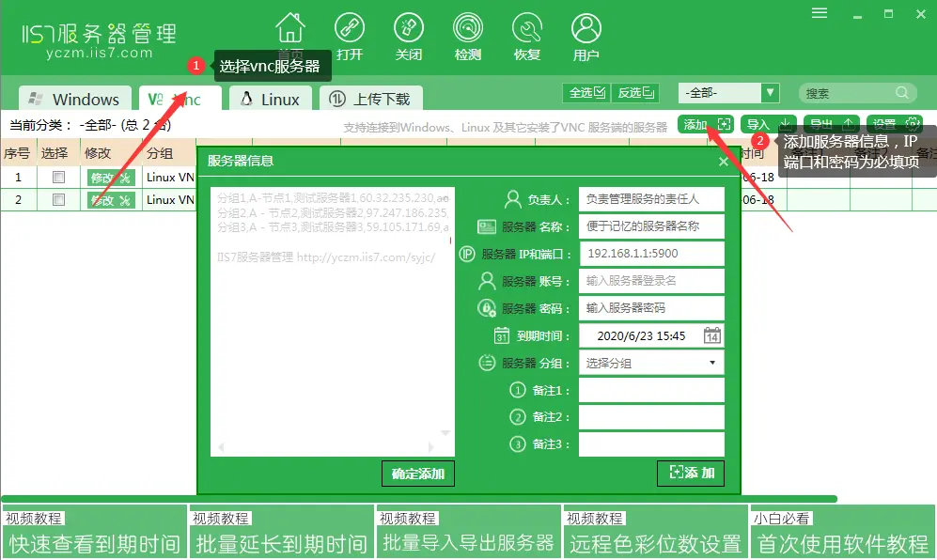The image size is (937, 560).
Task: Open the 设置 settings button
Action: click(x=895, y=124)
